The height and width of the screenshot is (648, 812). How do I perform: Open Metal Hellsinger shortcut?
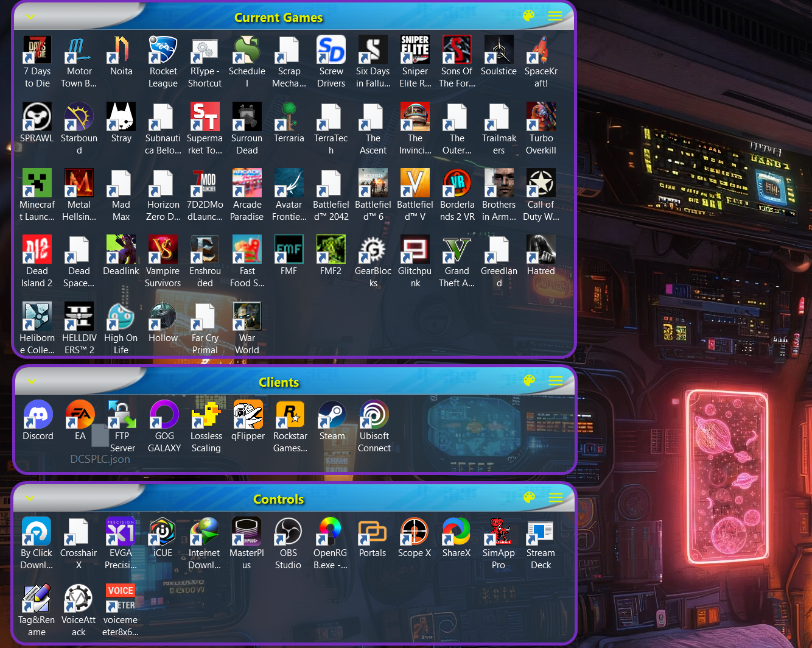click(79, 183)
